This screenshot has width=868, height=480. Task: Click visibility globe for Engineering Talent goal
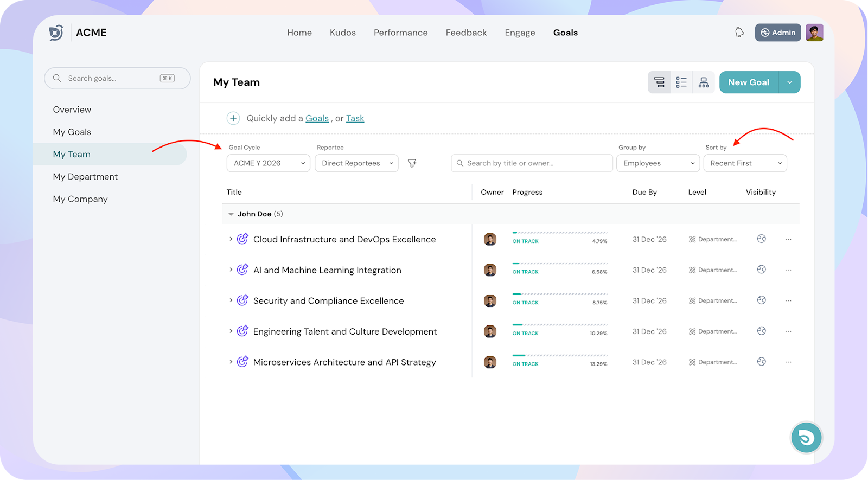tap(762, 331)
